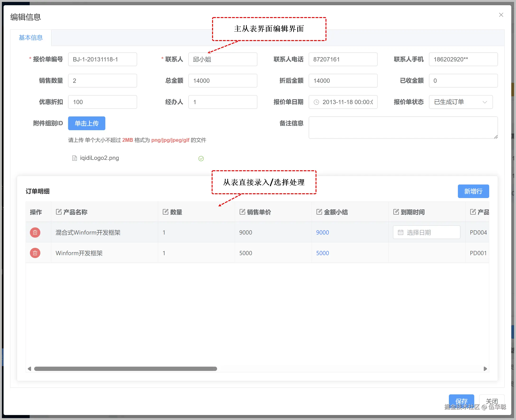Image resolution: width=516 pixels, height=420 pixels.
Task: Delete the 混合式Winform开发框架 row
Action: [x=35, y=232]
